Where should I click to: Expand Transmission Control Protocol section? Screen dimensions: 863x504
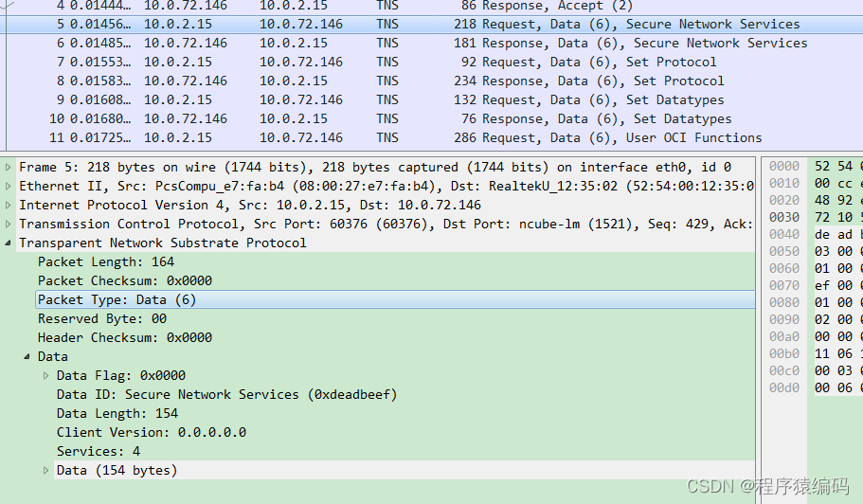click(x=9, y=224)
